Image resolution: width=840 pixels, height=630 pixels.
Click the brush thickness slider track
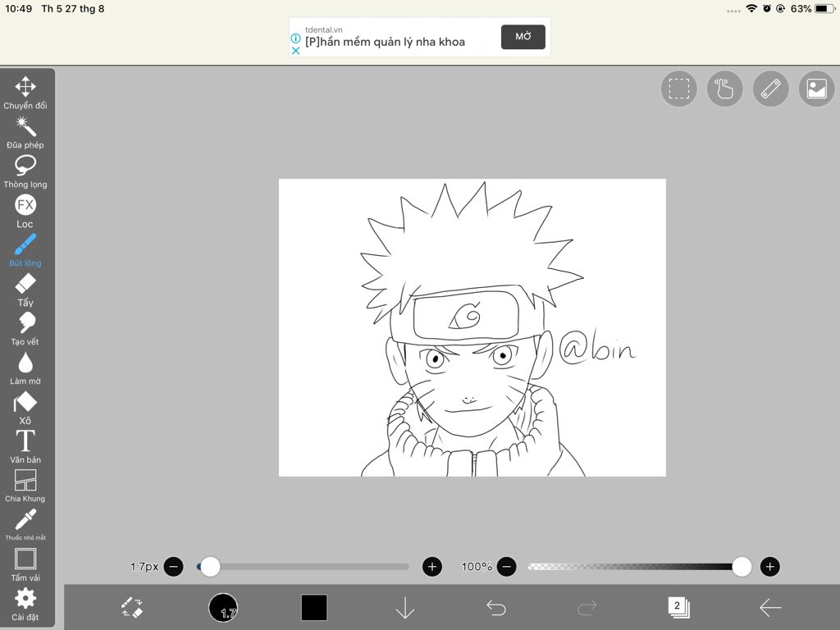pos(303,566)
